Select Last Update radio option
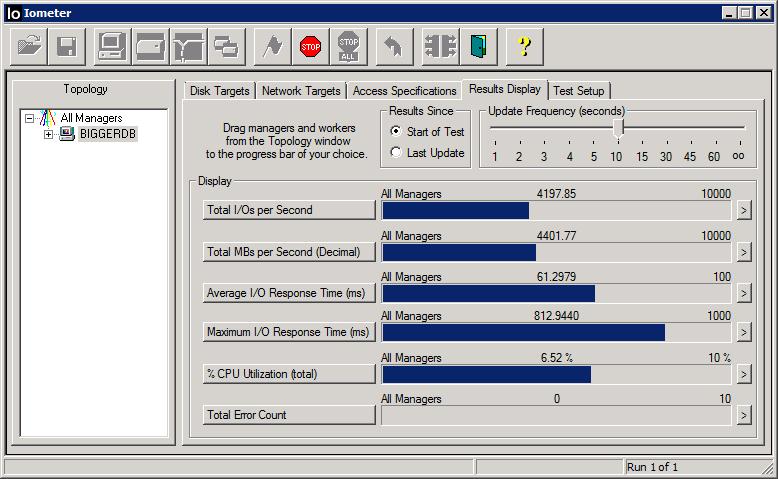Screen dimensions: 778x479 (395, 152)
